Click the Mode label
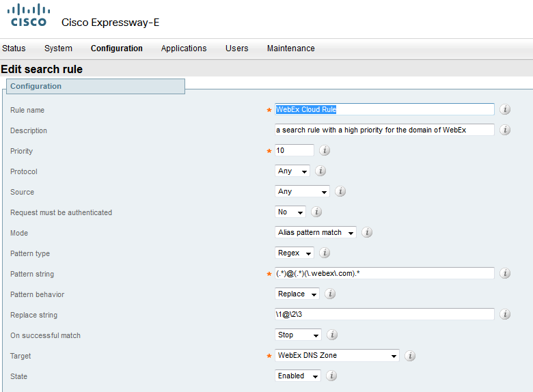Screen dimensions: 533x392 (19, 233)
